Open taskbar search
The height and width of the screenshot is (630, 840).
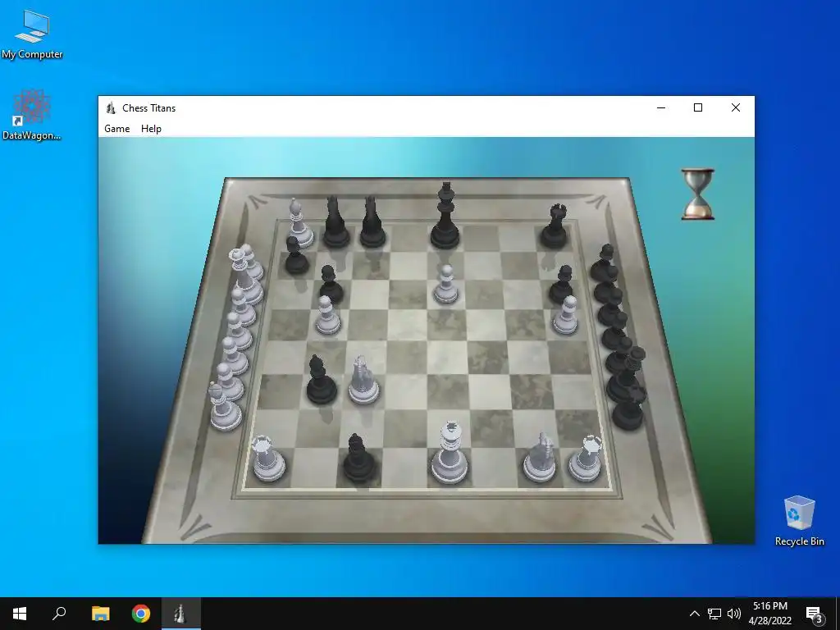point(59,614)
